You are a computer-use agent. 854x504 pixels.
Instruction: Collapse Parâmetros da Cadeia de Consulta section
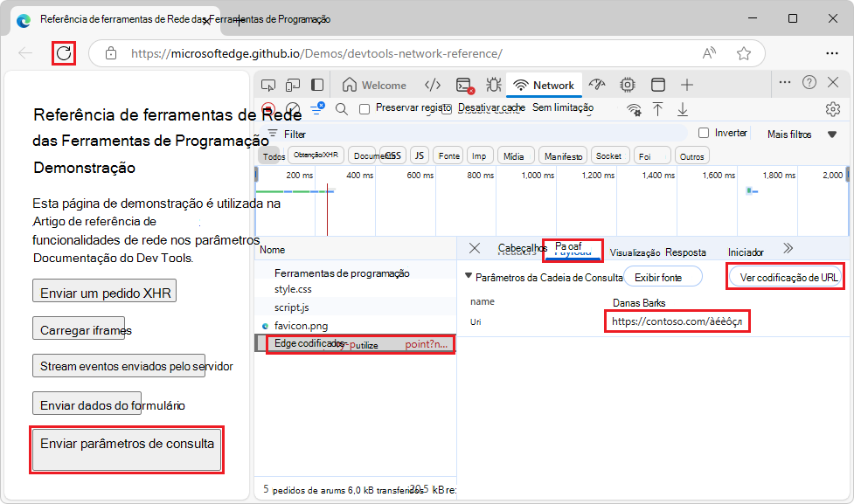[x=468, y=277]
